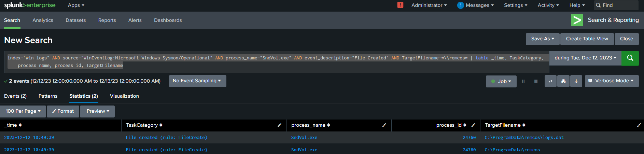The image size is (644, 154).
Task: Open the Save As dropdown
Action: (543, 39)
